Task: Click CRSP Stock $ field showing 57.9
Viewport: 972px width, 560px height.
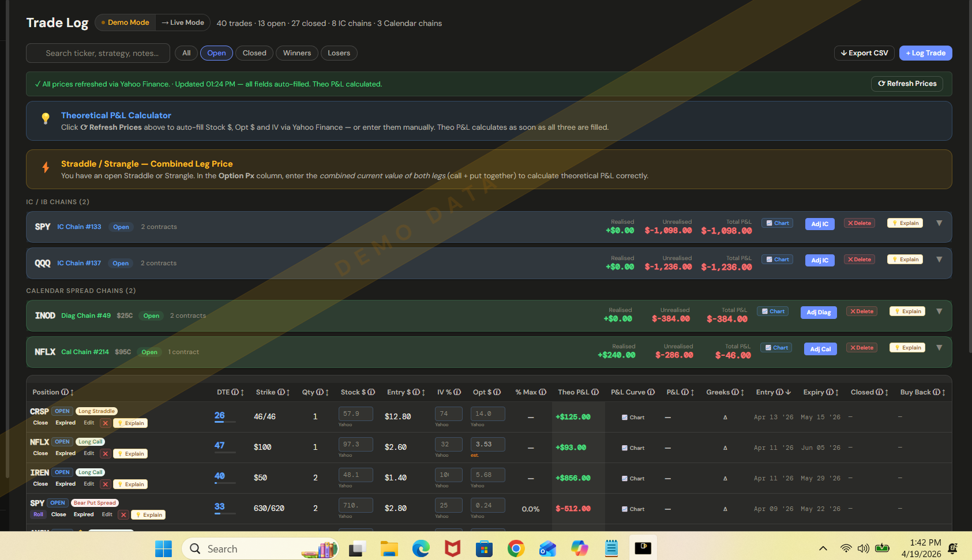Action: pyautogui.click(x=355, y=414)
